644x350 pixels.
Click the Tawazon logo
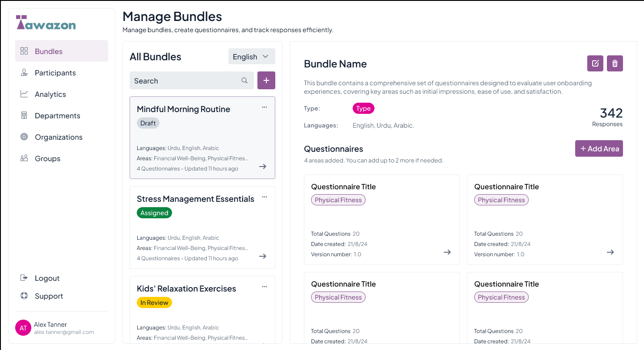point(46,23)
